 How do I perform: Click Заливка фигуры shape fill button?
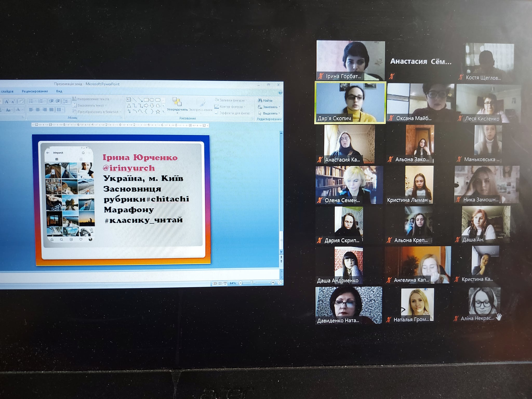230,100
